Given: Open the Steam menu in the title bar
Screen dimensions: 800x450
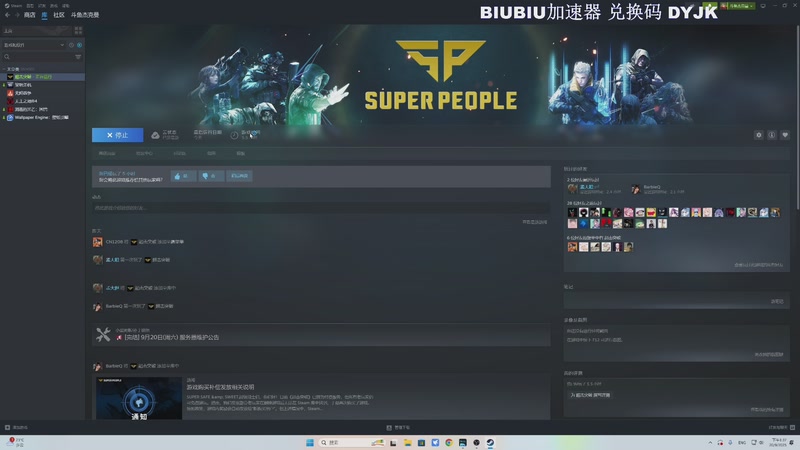Looking at the screenshot, I should tap(13, 6).
